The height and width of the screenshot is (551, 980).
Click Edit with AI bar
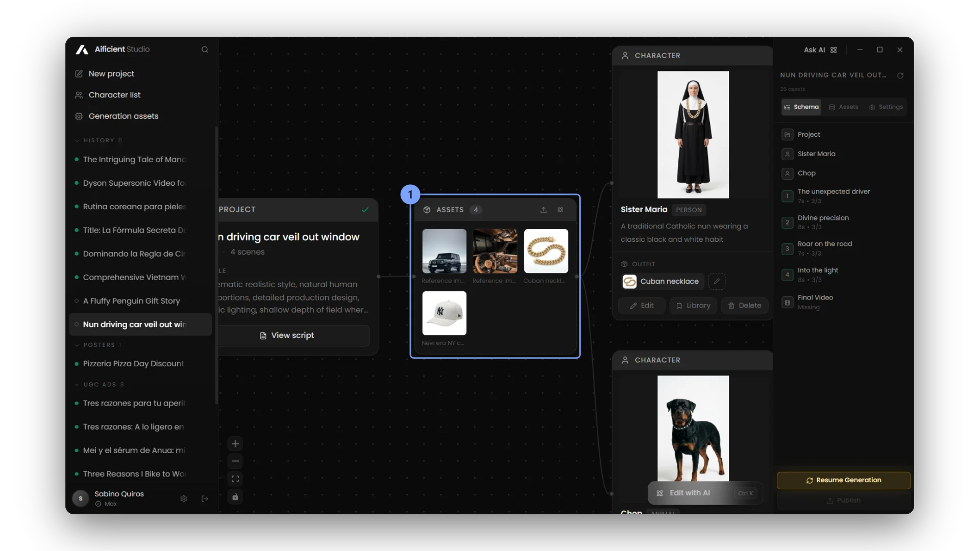pos(705,493)
